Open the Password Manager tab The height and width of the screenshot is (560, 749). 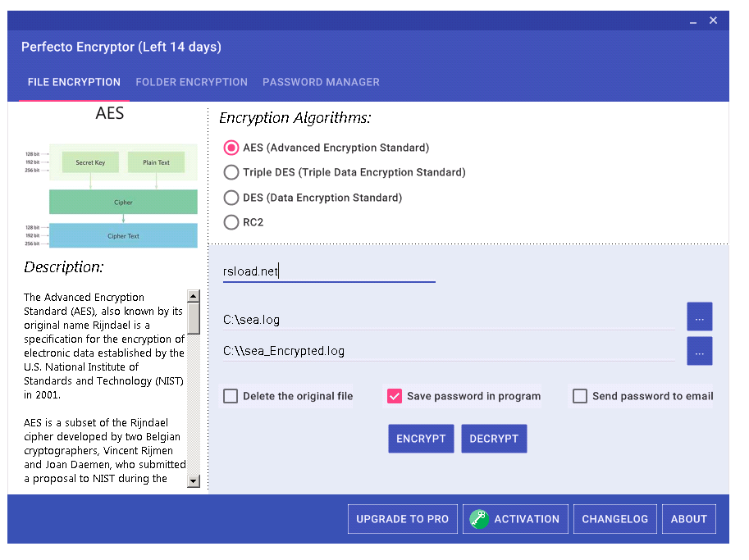pos(321,83)
